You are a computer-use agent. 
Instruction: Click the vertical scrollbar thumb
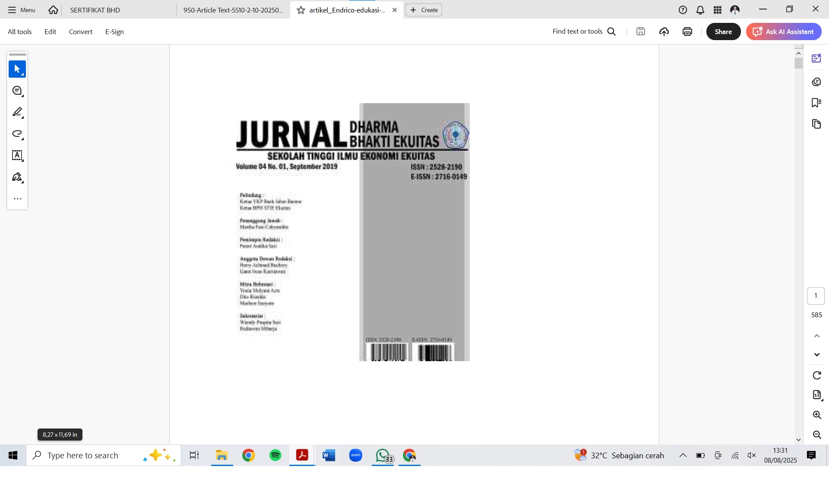(798, 63)
